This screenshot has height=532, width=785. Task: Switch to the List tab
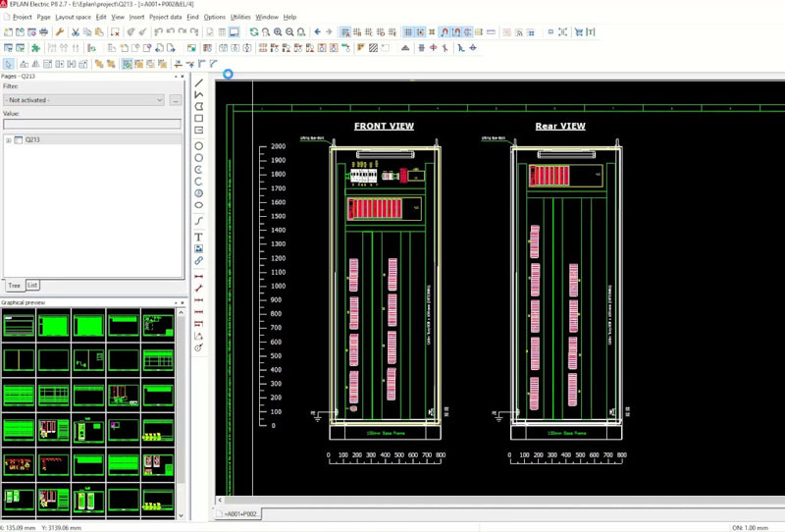(32, 285)
